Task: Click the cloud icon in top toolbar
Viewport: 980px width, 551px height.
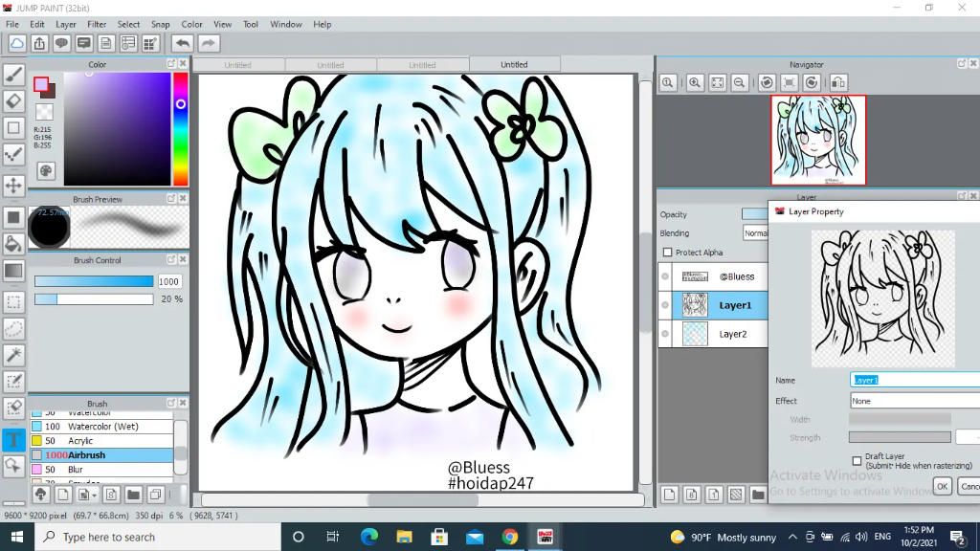Action: click(17, 43)
